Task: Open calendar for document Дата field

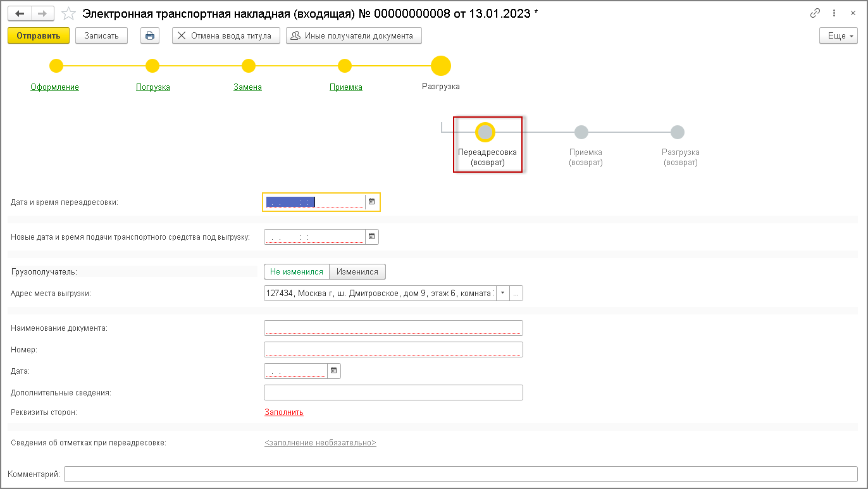Action: coord(334,371)
